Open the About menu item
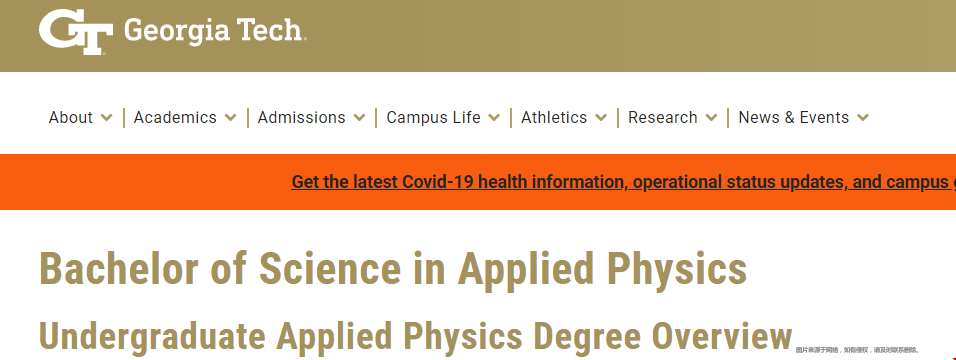This screenshot has height=360, width=956. pos(71,117)
